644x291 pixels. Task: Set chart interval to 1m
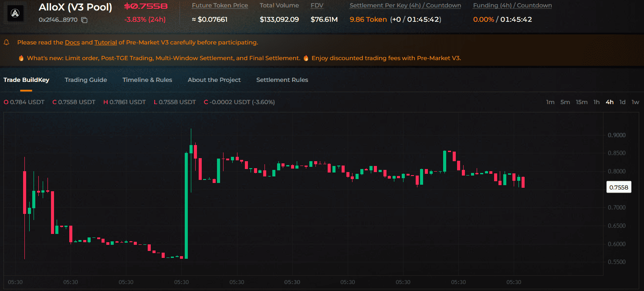[x=550, y=102]
